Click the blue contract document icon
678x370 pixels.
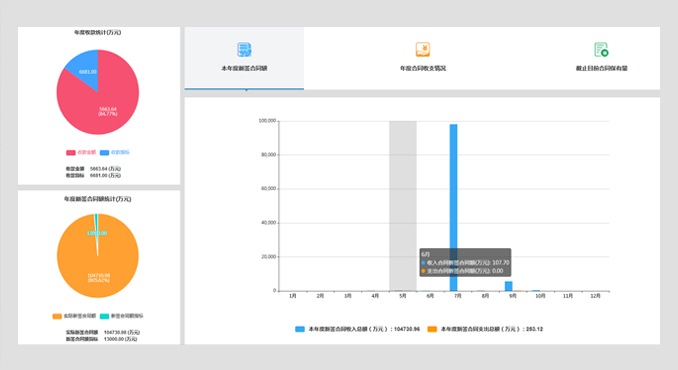pyautogui.click(x=244, y=50)
